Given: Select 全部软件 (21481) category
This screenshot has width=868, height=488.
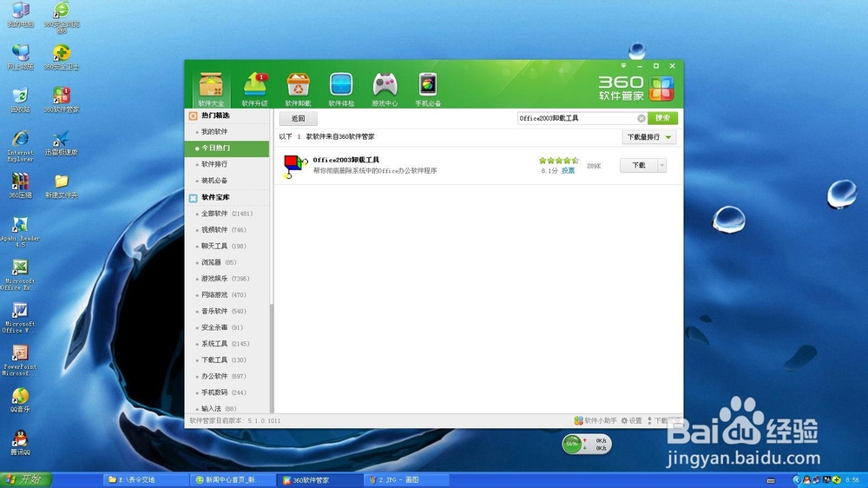Looking at the screenshot, I should pos(227,214).
